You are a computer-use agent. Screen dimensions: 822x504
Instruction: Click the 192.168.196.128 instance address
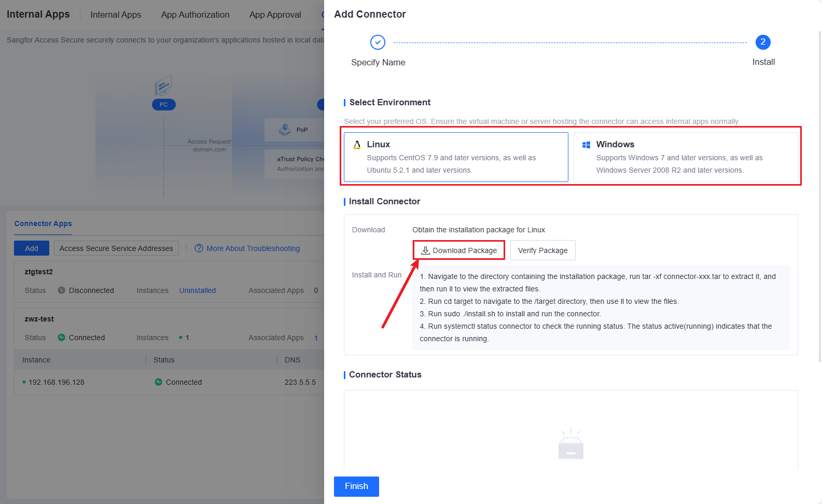click(56, 382)
